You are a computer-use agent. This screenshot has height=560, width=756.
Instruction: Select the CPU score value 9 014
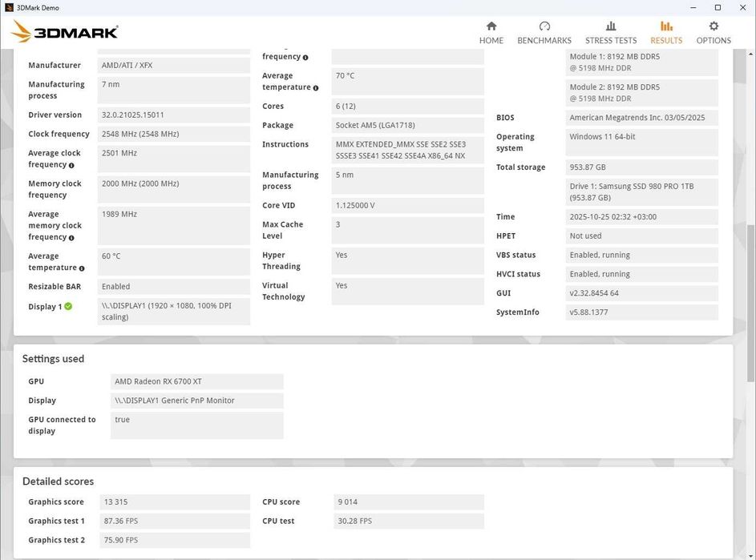(x=408, y=502)
